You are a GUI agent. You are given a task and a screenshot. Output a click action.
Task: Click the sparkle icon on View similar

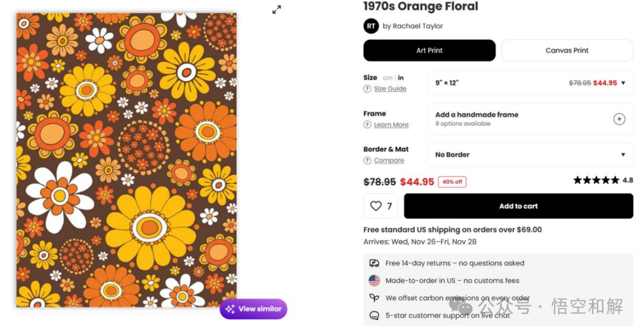pos(230,309)
